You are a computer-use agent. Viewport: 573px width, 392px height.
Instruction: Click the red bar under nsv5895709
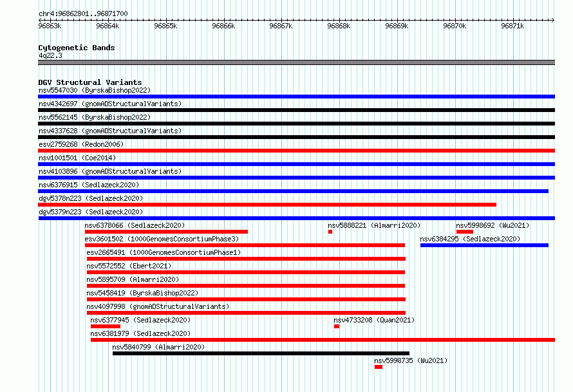(246, 286)
